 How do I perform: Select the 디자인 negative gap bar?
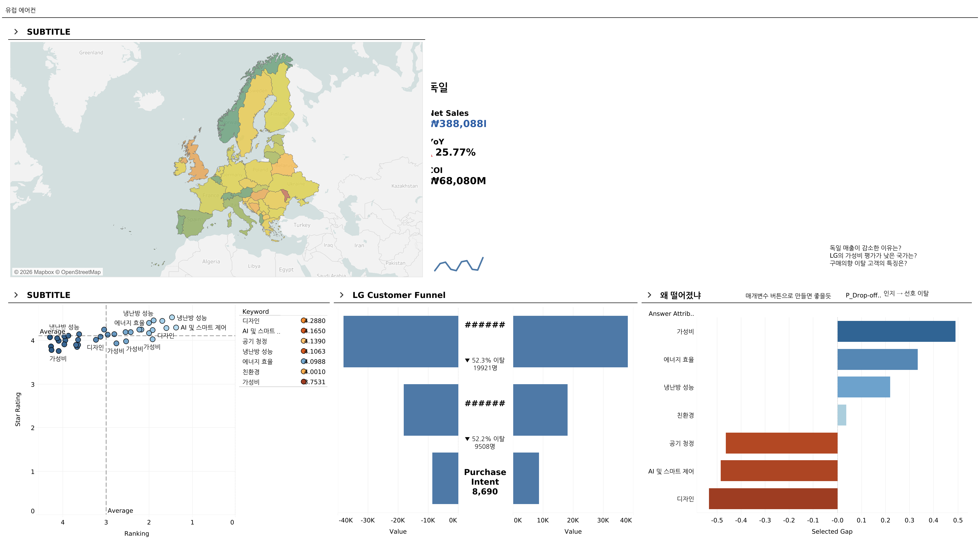coord(773,498)
